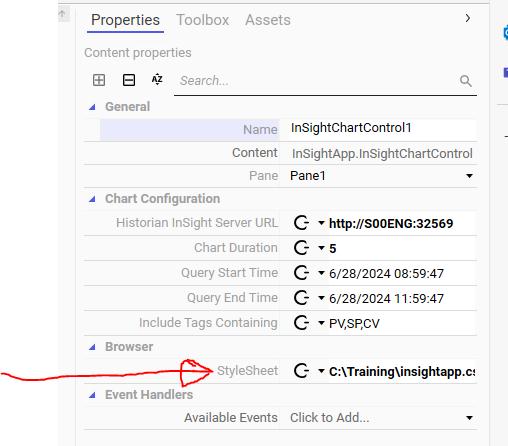Open the Pane1 dropdown
Viewport: 508px width, 446px height.
(x=469, y=176)
